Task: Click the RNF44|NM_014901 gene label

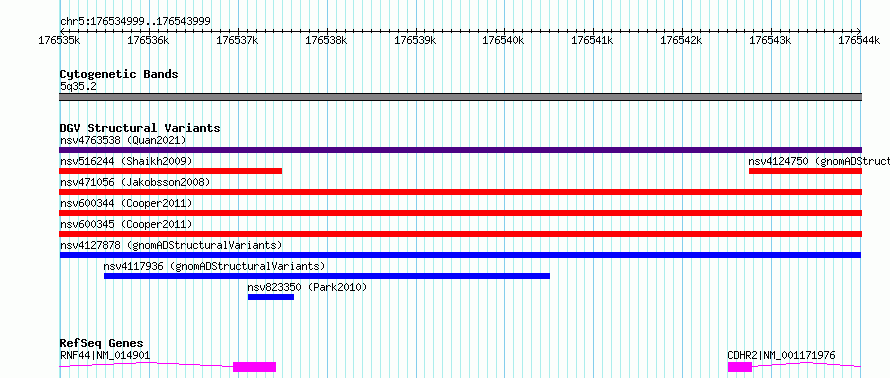Action: [105, 356]
